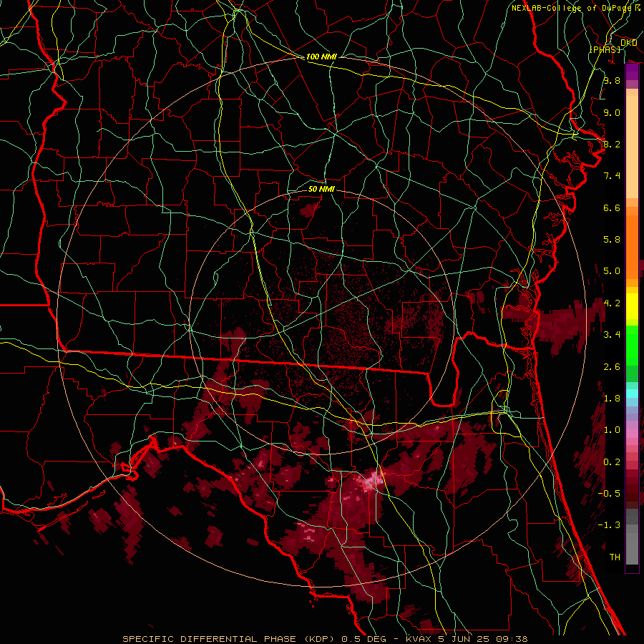
Task: Click the 100 NMI range ring label
Action: 321,57
